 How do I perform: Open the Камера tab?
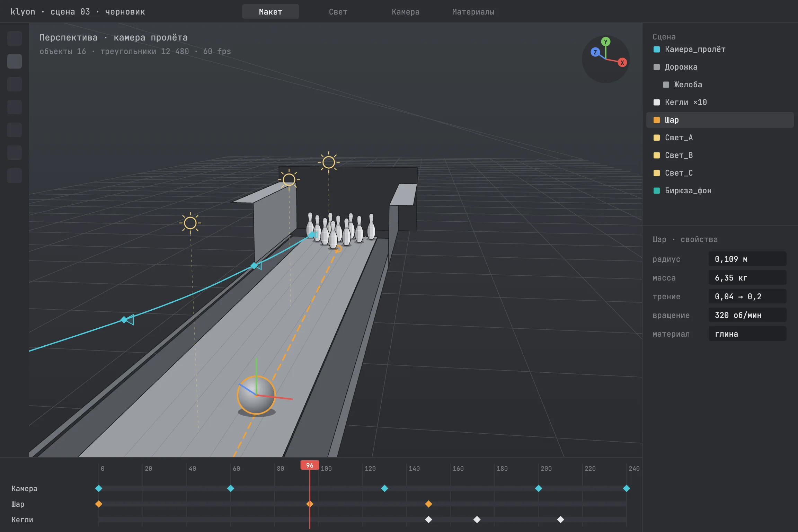[x=406, y=12]
